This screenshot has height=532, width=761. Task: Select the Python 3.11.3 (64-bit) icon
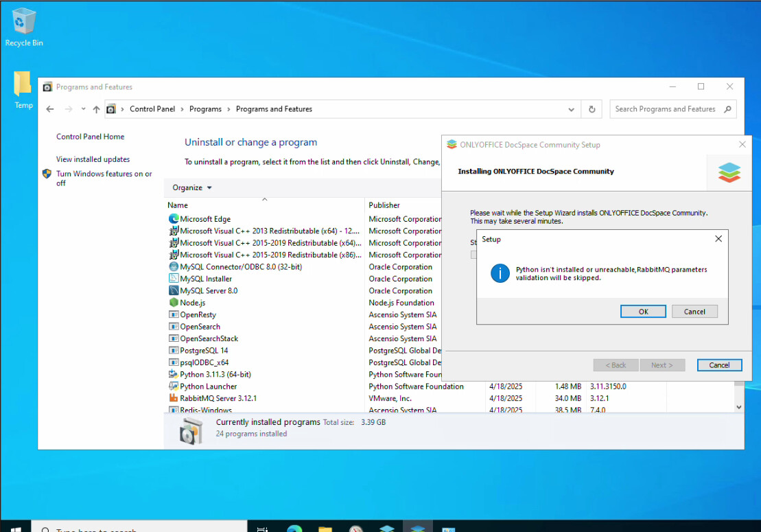coord(173,374)
